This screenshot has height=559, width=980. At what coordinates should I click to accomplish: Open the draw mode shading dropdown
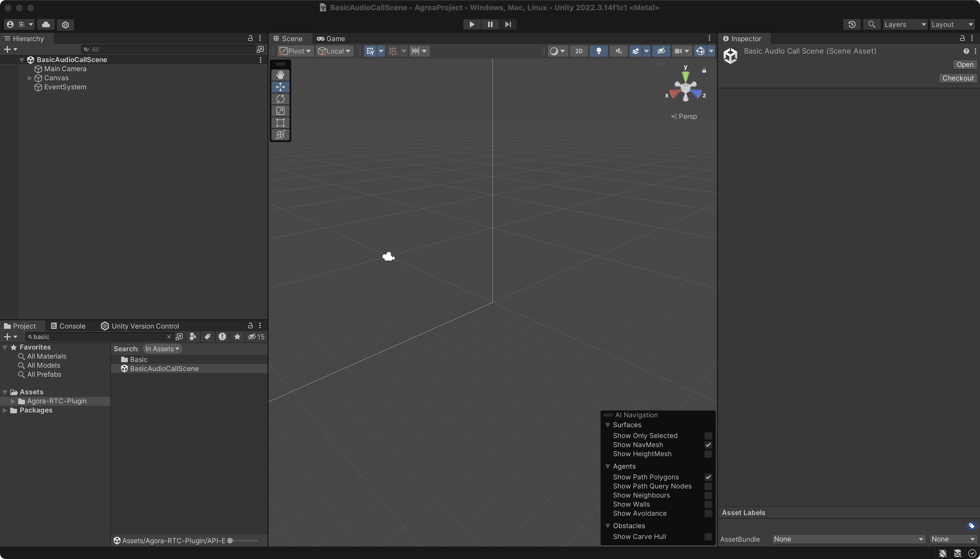point(557,51)
